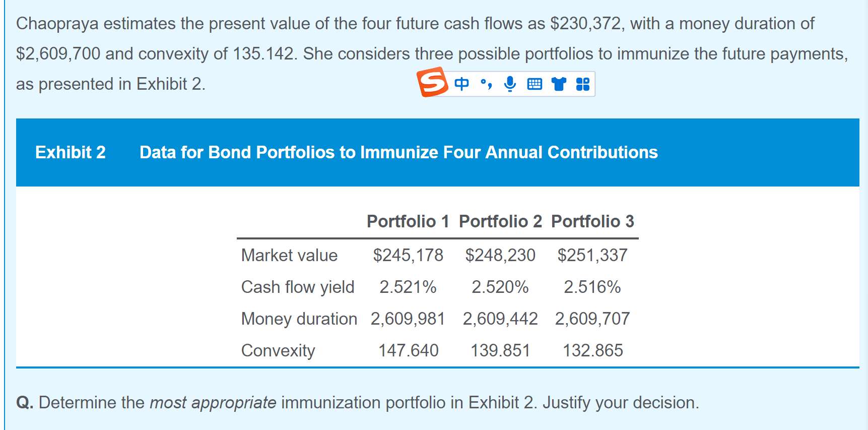Open the soft keyboard icon
This screenshot has height=430, width=868.
(535, 84)
